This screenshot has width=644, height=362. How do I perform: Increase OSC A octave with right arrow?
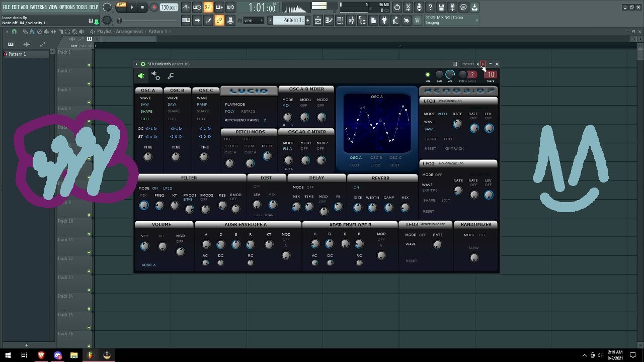click(x=155, y=129)
